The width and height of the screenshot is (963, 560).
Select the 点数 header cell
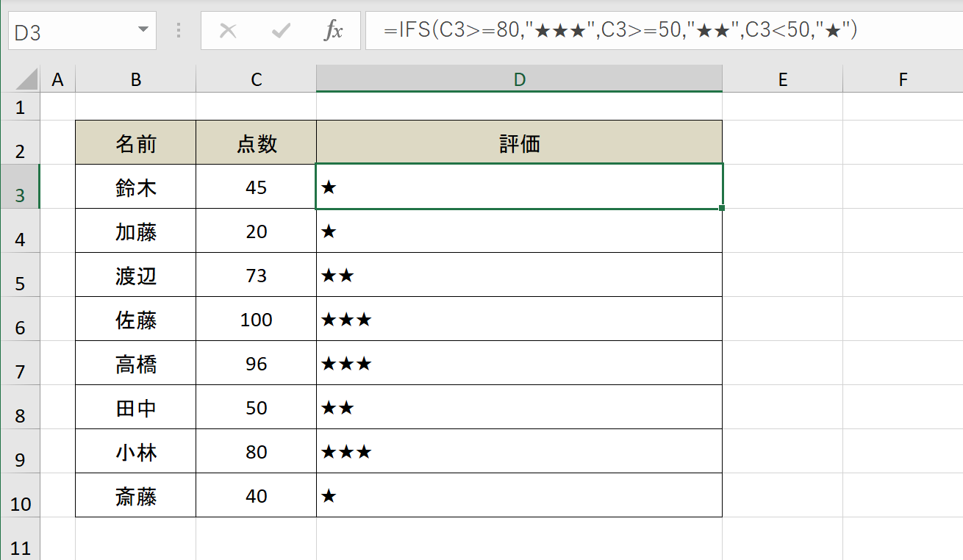coord(257,143)
